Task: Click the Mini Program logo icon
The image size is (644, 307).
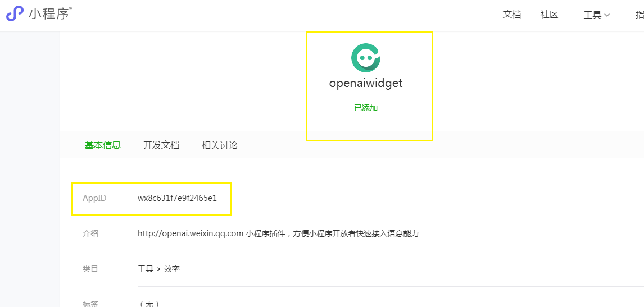Action: (15, 14)
